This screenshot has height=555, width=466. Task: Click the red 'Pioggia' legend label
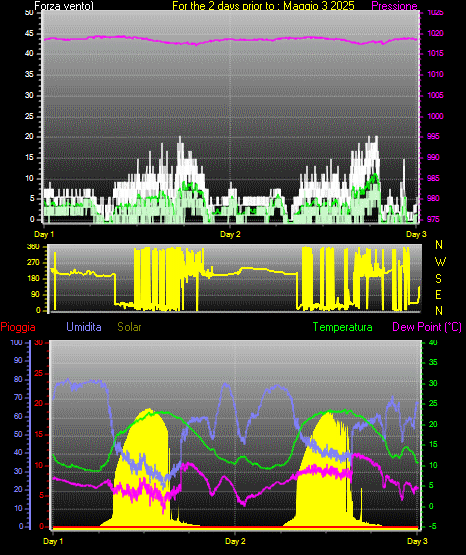[x=18, y=327]
